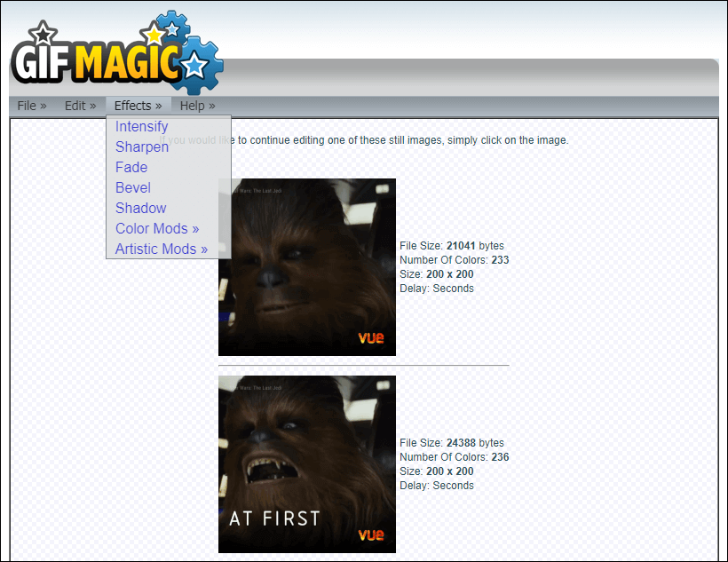Click the 'AT FIRST' Chewbacca still image
Viewport: 728px width, 562px height.
pos(307,464)
